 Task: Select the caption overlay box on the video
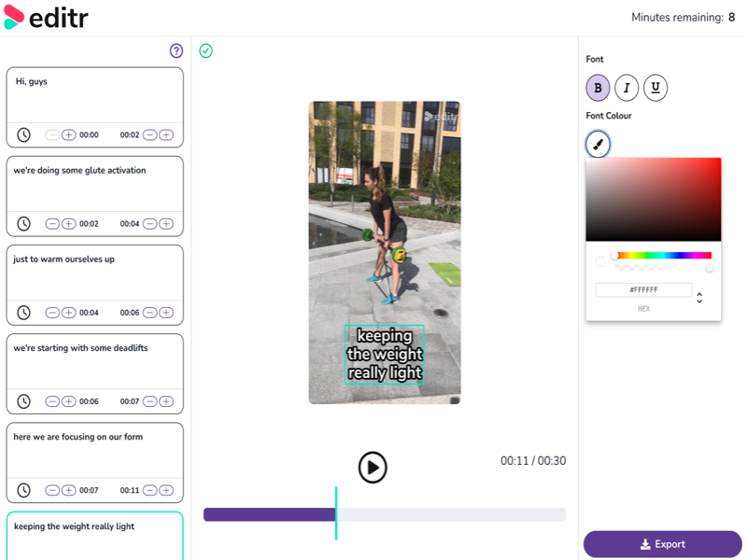pyautogui.click(x=385, y=355)
